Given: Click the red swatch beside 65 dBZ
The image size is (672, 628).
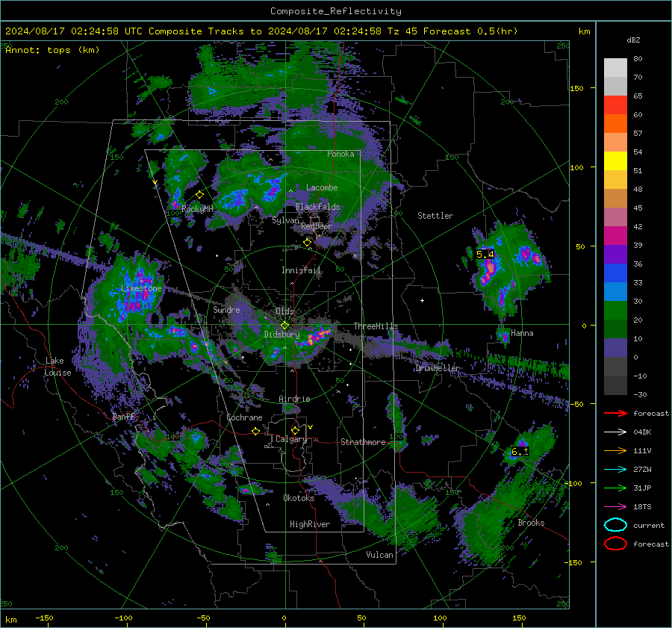Looking at the screenshot, I should tap(615, 105).
